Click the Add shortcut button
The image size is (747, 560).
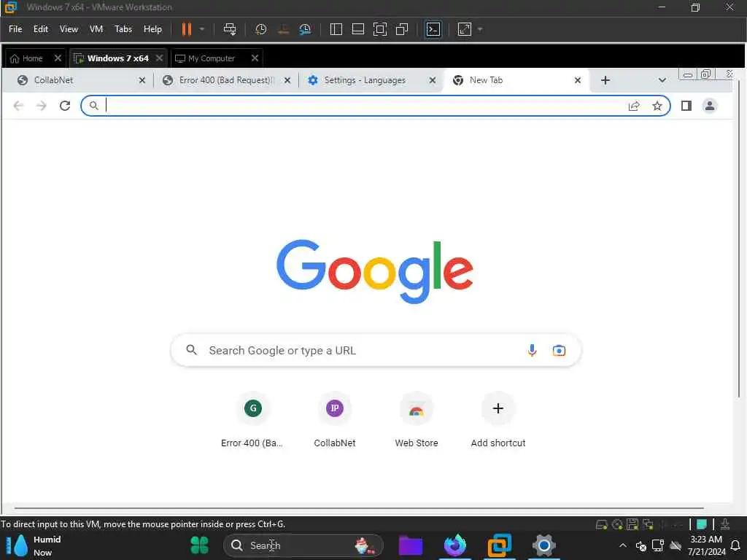point(498,421)
